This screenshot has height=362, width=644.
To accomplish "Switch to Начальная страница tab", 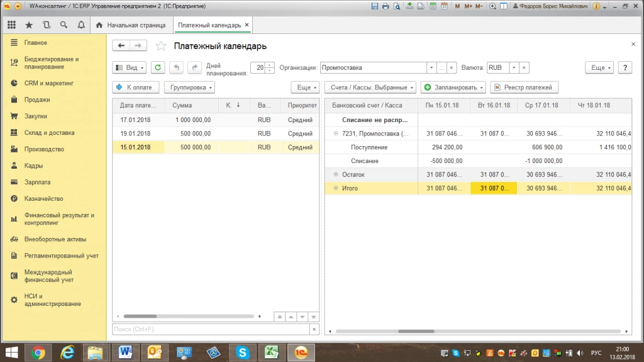I will 131,25.
